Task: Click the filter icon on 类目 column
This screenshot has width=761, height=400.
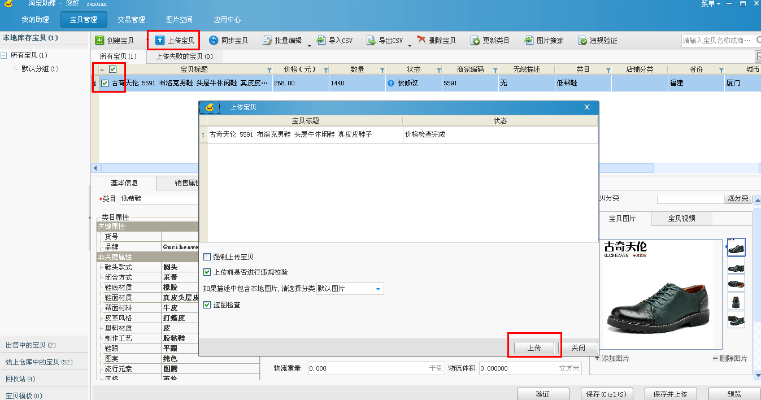Action: pos(608,70)
